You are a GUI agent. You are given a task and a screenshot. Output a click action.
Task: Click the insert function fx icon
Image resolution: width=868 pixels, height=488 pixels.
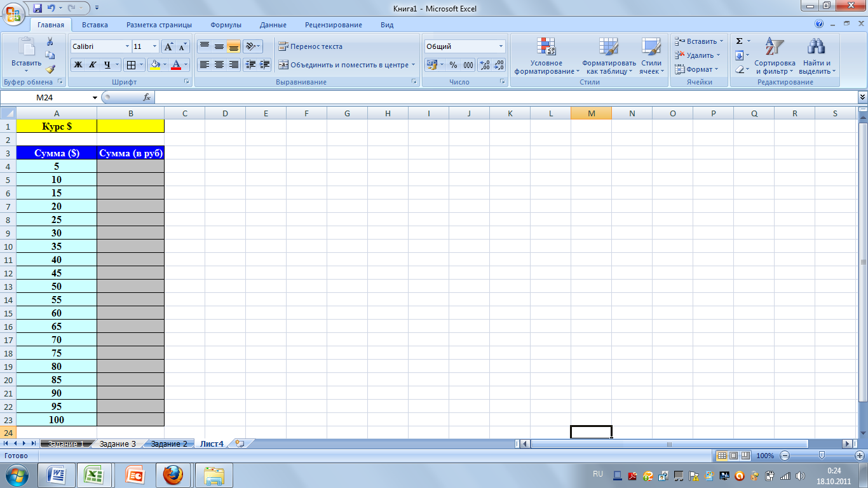click(147, 97)
